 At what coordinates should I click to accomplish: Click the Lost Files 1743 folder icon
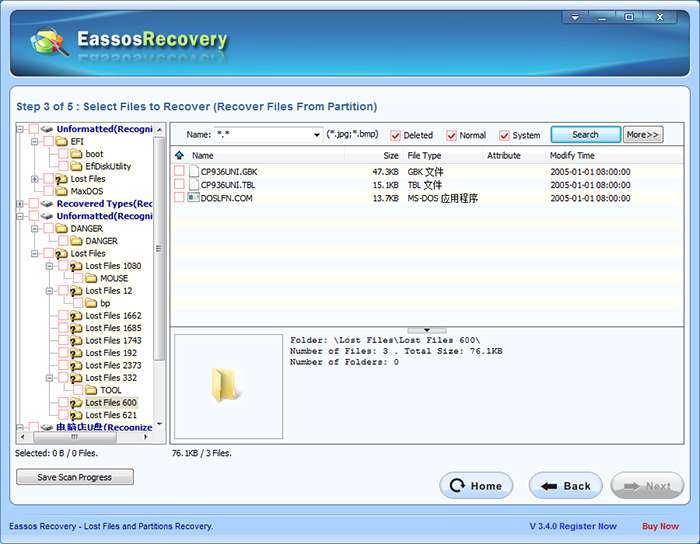tap(76, 341)
